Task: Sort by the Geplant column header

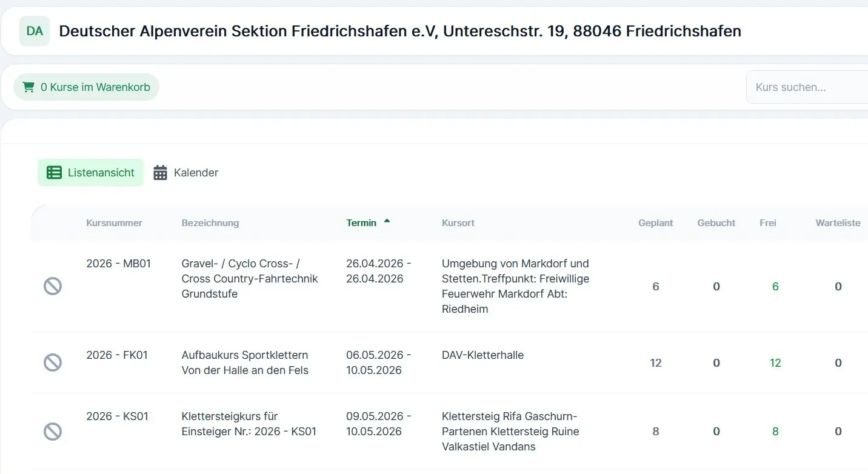Action: [655, 223]
